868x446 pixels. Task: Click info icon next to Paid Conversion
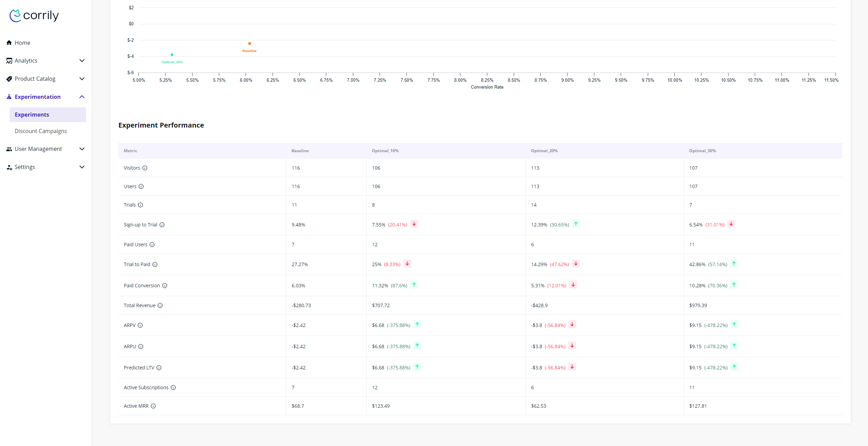[x=165, y=286]
